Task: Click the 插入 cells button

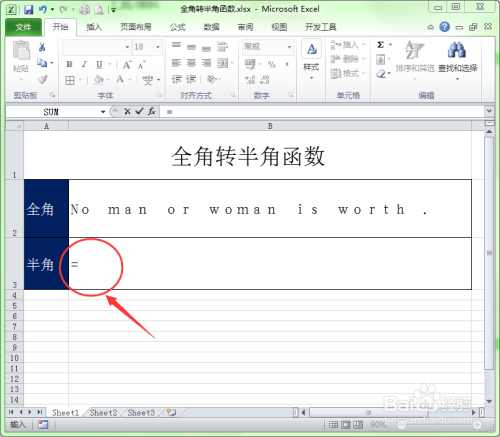Action: 348,45
